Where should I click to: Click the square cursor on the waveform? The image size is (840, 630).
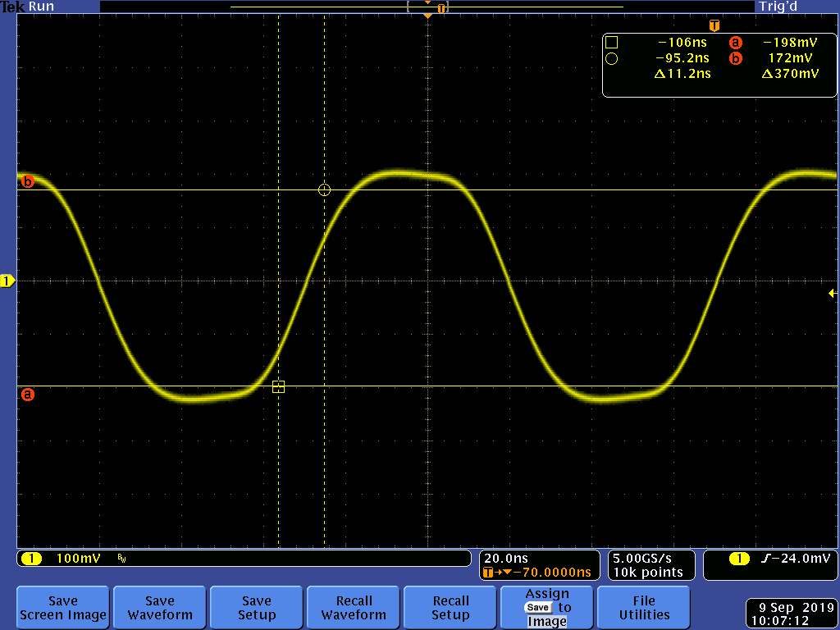(279, 386)
